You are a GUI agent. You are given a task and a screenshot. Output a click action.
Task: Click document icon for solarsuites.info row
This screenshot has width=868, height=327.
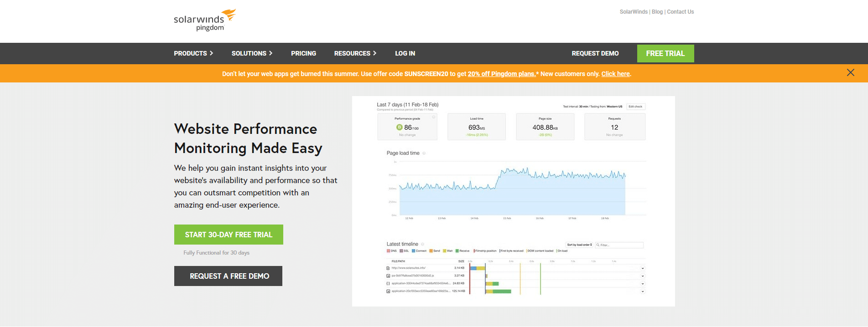tap(388, 268)
